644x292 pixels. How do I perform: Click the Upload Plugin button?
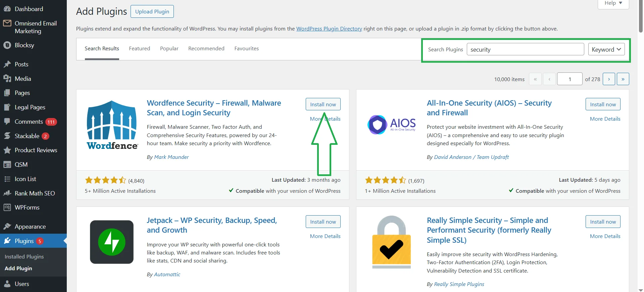pos(152,12)
